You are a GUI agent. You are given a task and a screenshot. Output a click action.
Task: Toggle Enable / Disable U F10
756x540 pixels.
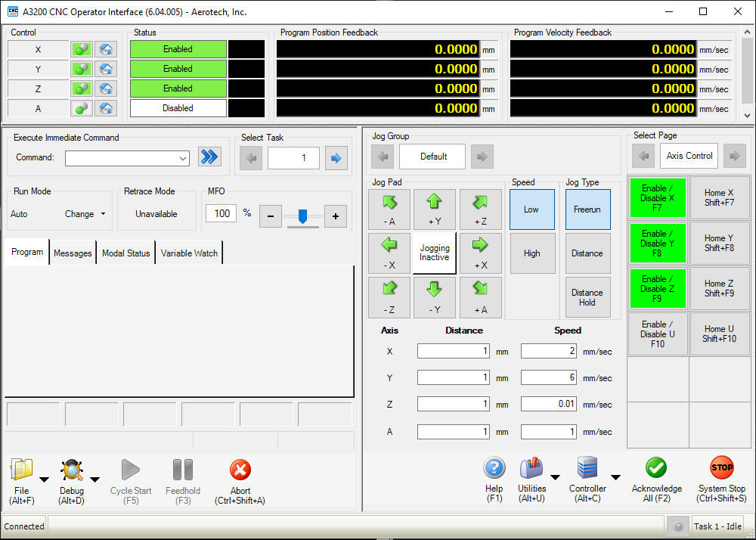(x=658, y=334)
